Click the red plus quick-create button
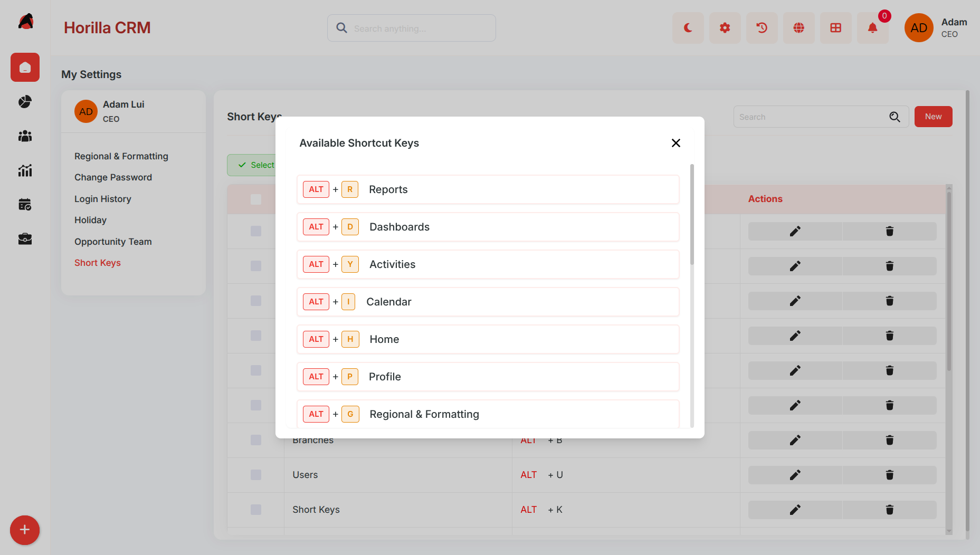980x555 pixels. 25,530
